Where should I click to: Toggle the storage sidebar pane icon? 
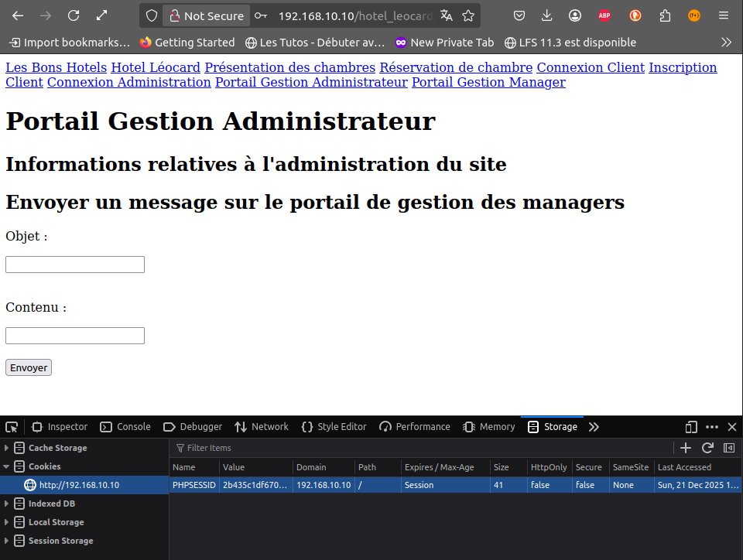pyautogui.click(x=728, y=448)
